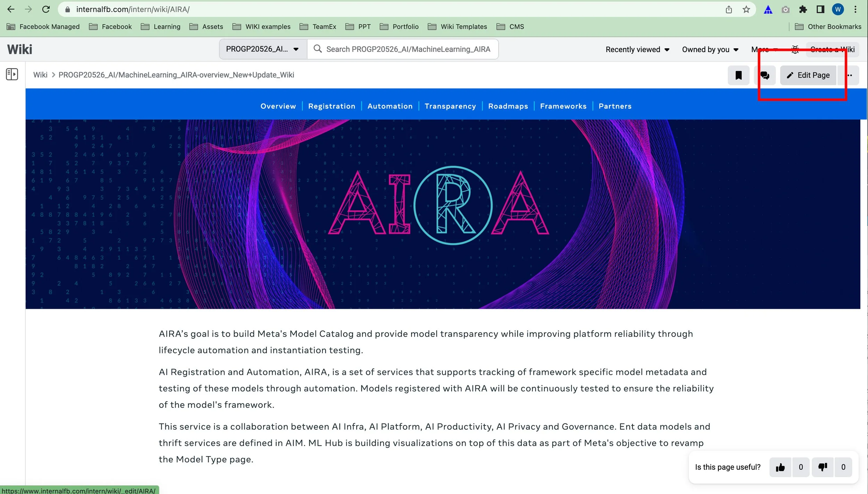
Task: Reload the browser page
Action: tap(46, 9)
